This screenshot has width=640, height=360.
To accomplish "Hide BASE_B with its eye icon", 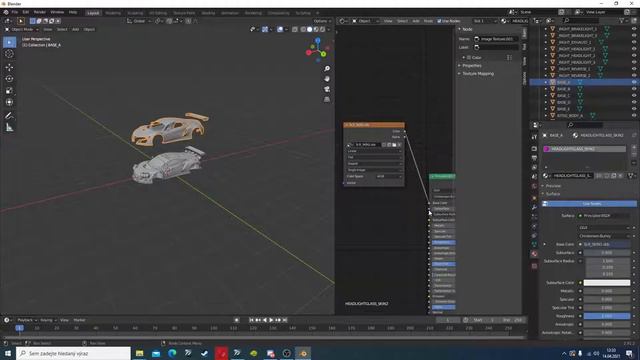I will click(634, 89).
